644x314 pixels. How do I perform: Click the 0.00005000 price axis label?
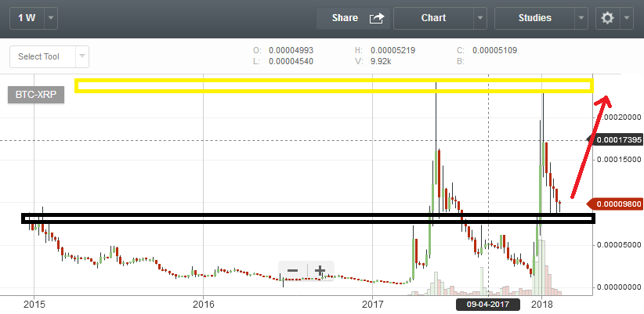pos(619,245)
